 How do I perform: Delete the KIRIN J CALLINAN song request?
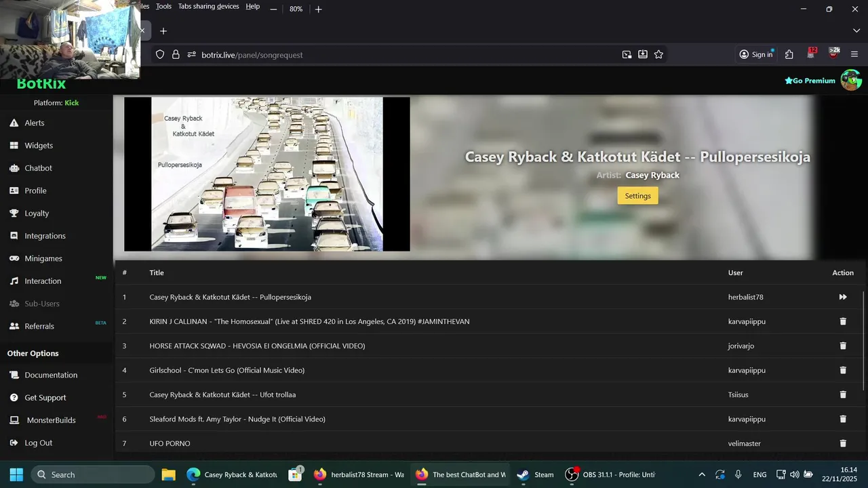pos(843,321)
